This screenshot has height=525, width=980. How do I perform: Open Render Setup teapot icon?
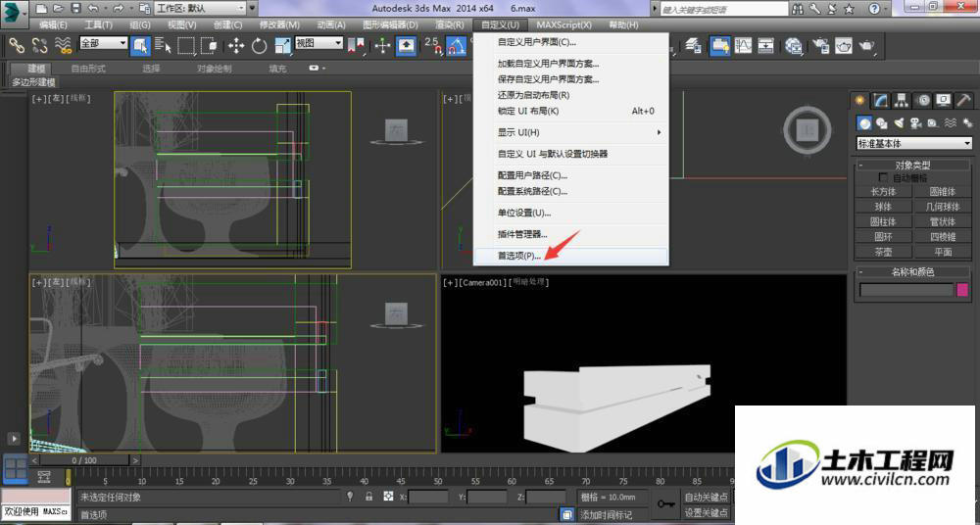pos(820,45)
